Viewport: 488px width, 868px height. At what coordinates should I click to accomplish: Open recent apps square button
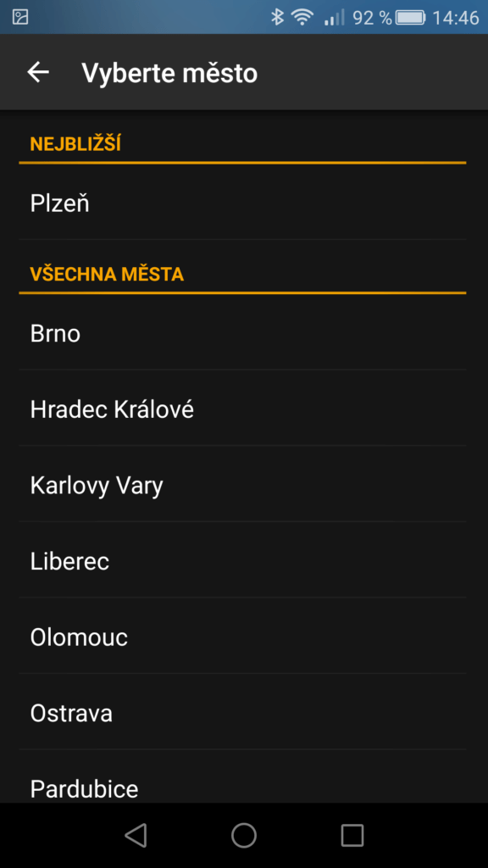pos(352,835)
